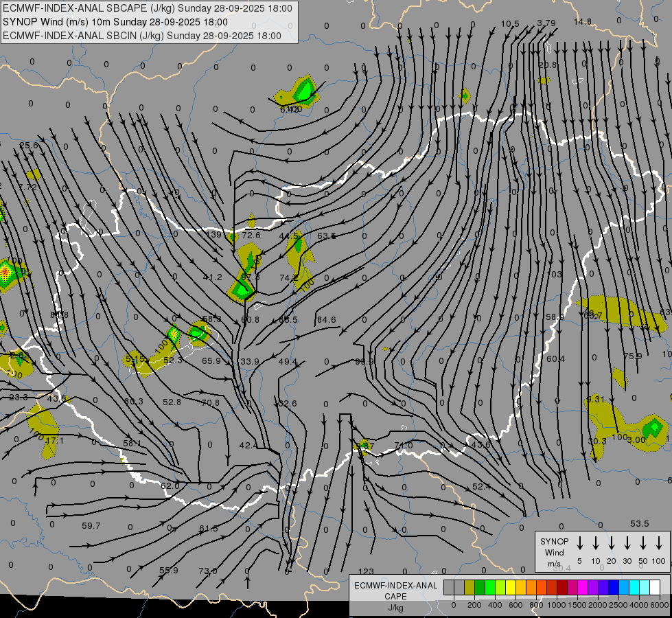Viewport: 672px width, 618px height.
Task: Click the 6000 tick label in CAPE legend
Action: [659, 605]
